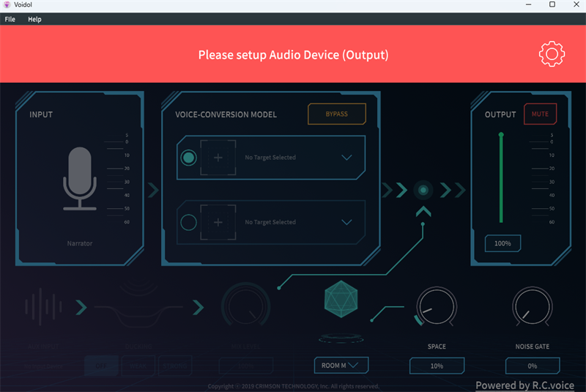Add target in first model slot plus
Image resolution: width=586 pixels, height=392 pixels.
pos(218,158)
